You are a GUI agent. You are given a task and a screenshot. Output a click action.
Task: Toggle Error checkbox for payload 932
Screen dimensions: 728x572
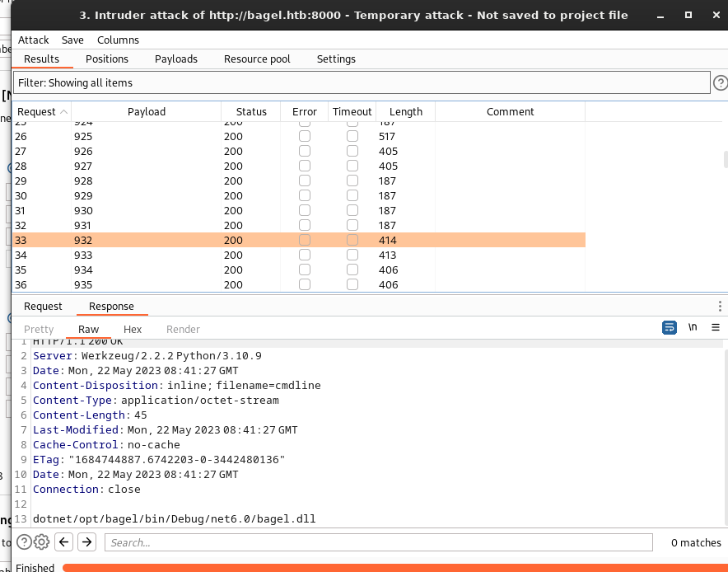(x=305, y=240)
